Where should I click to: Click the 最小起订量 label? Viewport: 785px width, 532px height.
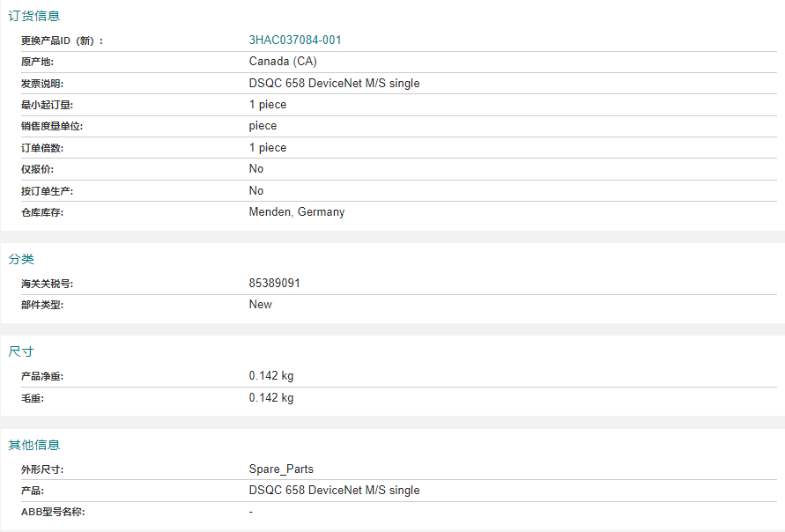point(47,105)
